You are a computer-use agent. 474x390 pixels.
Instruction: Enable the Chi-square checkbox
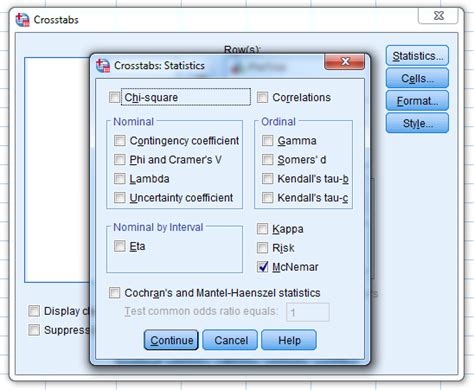pyautogui.click(x=114, y=97)
